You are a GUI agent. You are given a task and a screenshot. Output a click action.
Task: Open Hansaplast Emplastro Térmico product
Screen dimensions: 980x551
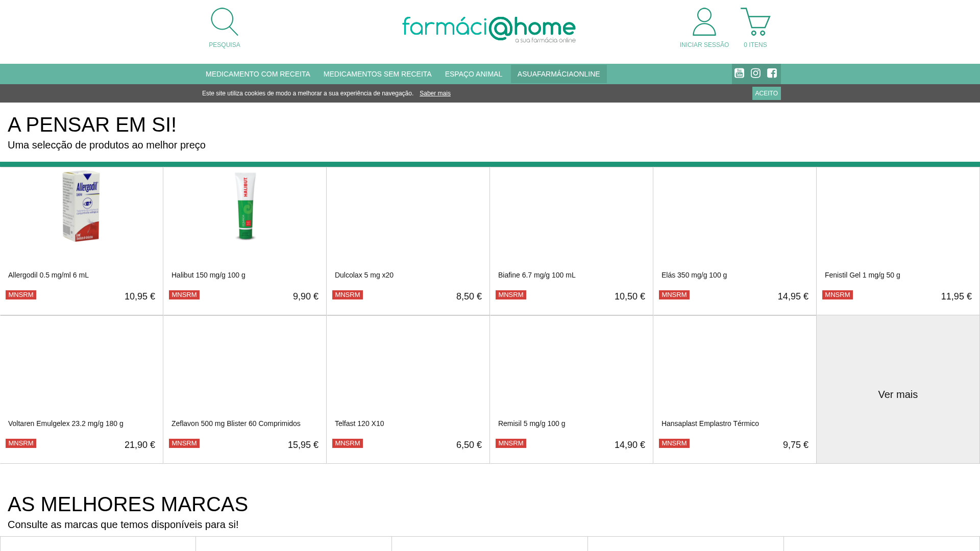point(710,423)
